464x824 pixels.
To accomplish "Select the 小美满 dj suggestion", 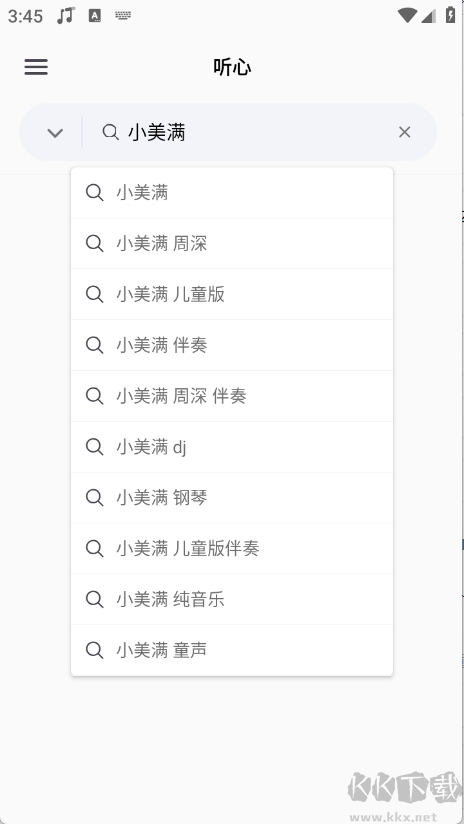I will [x=232, y=447].
